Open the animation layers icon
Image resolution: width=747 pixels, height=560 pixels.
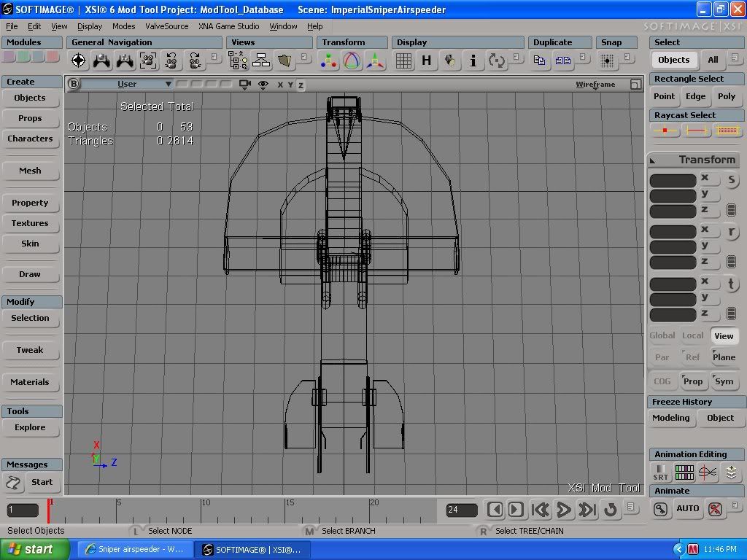coord(731,472)
